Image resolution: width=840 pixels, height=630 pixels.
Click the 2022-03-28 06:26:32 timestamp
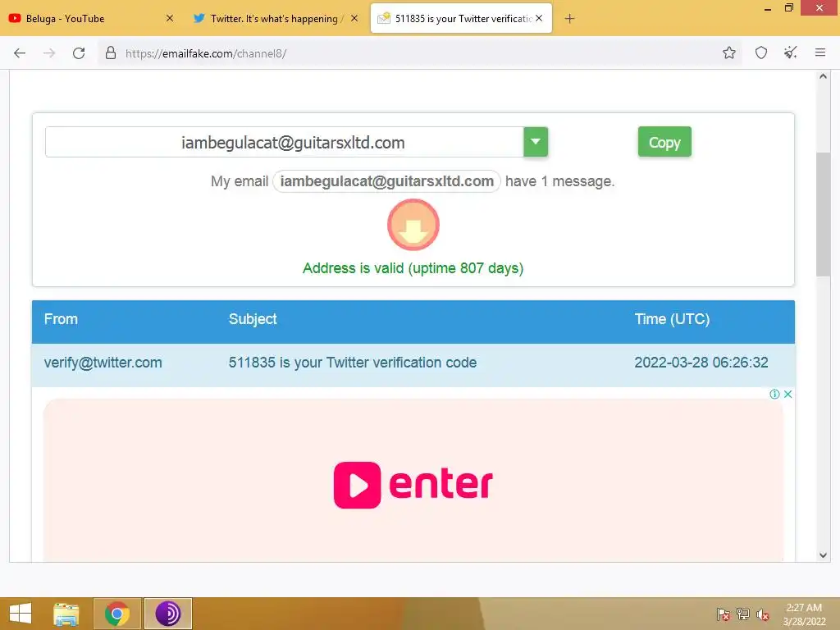click(701, 363)
